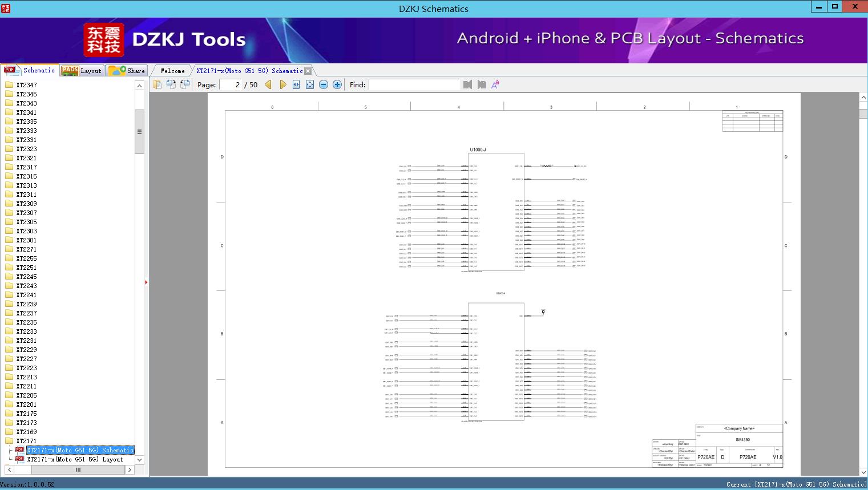Viewport: 868px width, 490px height.
Task: Open the Welcome document tab
Action: coord(172,71)
